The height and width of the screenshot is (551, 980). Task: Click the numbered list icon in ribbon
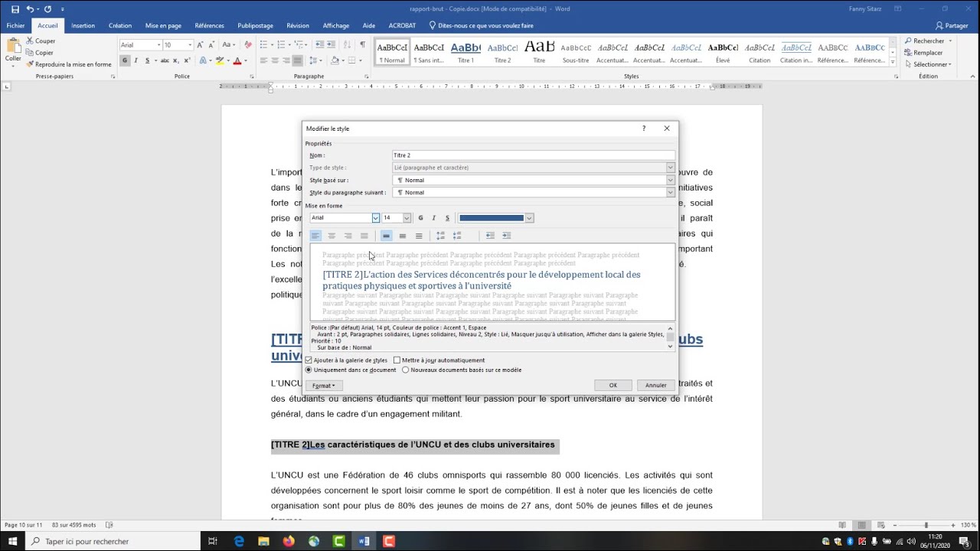click(281, 45)
